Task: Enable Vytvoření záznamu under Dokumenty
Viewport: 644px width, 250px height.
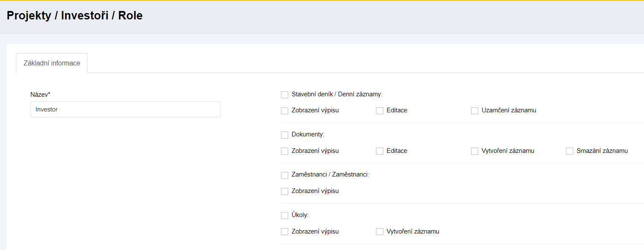Action: [x=475, y=151]
